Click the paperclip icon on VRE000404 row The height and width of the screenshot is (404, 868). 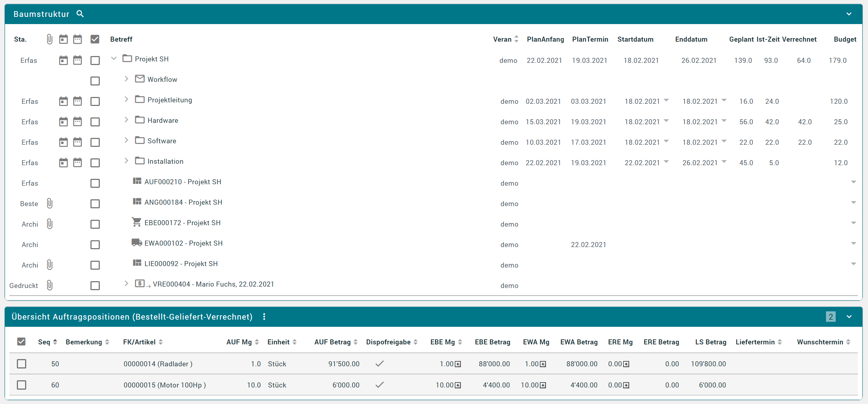(50, 285)
